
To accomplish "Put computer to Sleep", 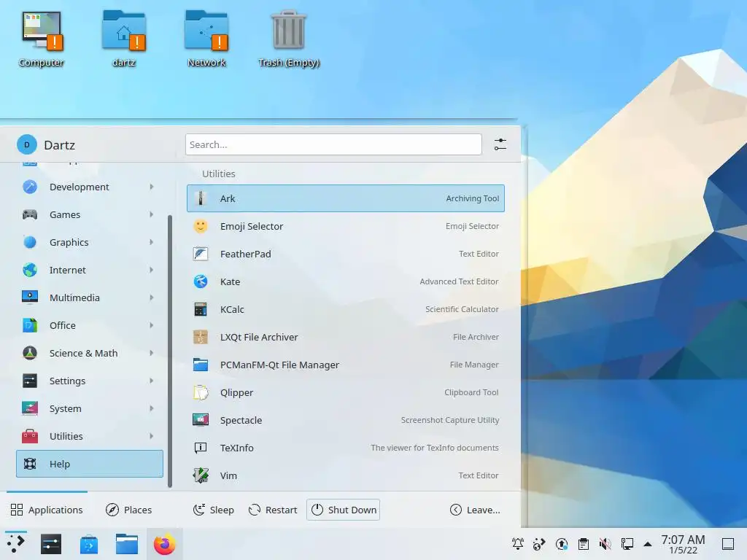I will [214, 510].
